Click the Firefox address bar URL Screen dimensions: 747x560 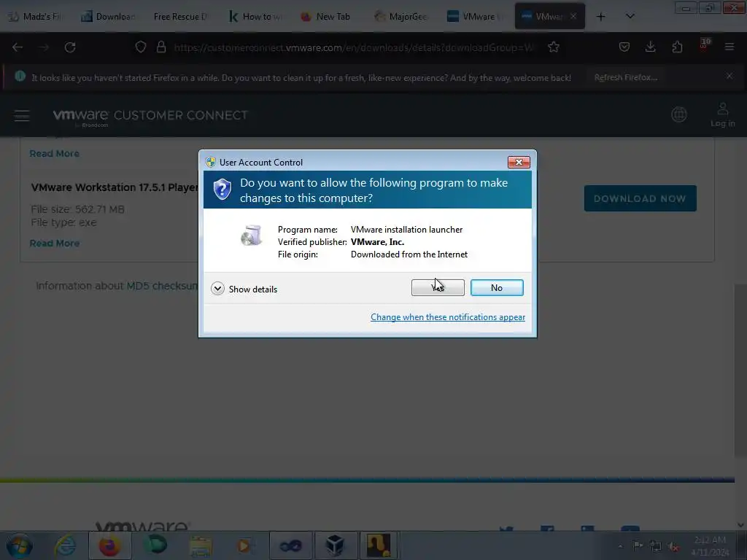click(354, 47)
